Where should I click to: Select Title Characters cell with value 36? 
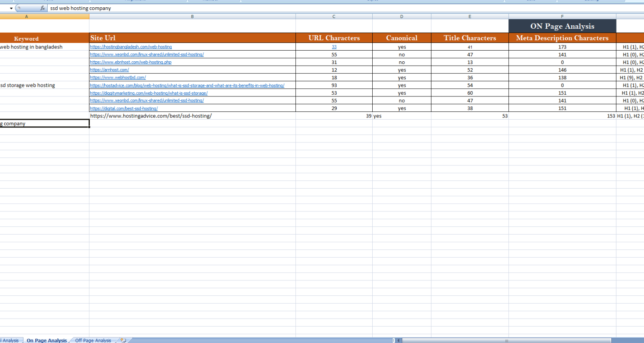pyautogui.click(x=470, y=78)
